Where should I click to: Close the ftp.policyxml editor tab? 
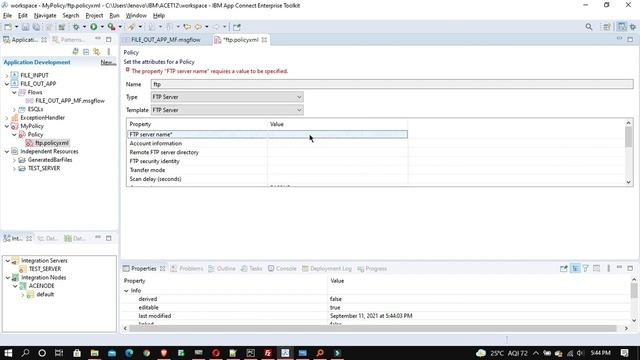(264, 40)
